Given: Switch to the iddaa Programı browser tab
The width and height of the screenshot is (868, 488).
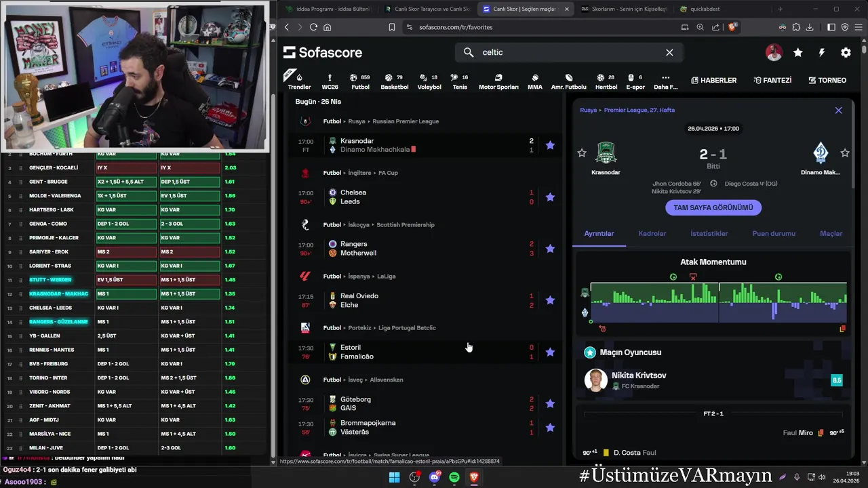Looking at the screenshot, I should [x=328, y=9].
